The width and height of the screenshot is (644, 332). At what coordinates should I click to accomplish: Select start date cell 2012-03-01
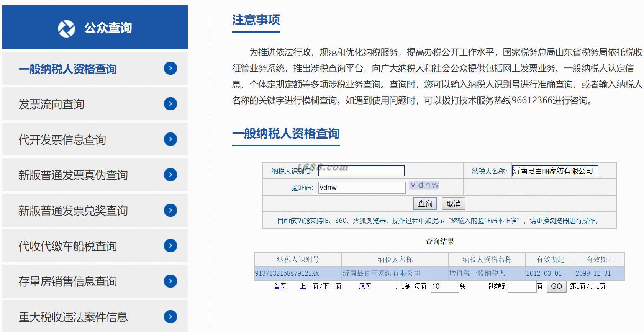[550, 273]
